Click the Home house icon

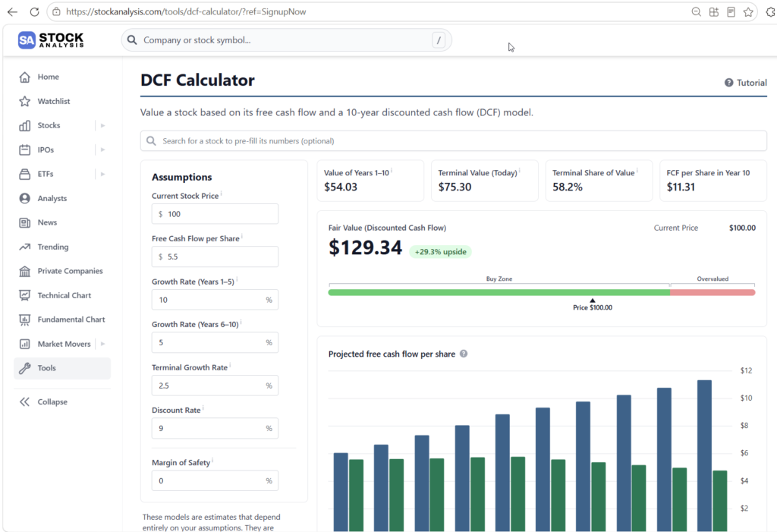tap(25, 77)
